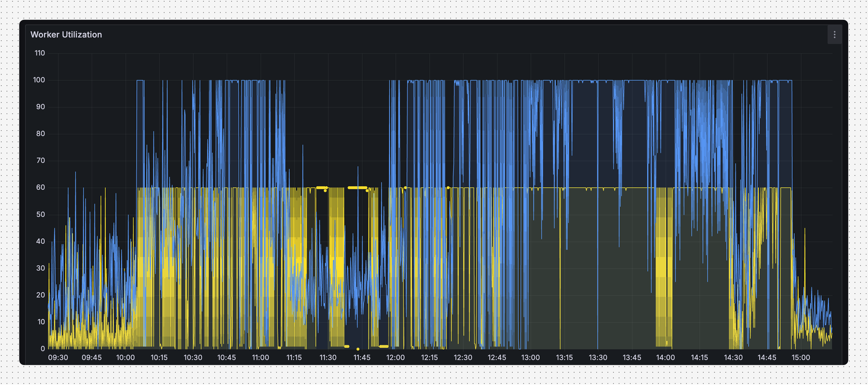This screenshot has height=385, width=868.
Task: Click the 14:15 time axis label
Action: (699, 358)
